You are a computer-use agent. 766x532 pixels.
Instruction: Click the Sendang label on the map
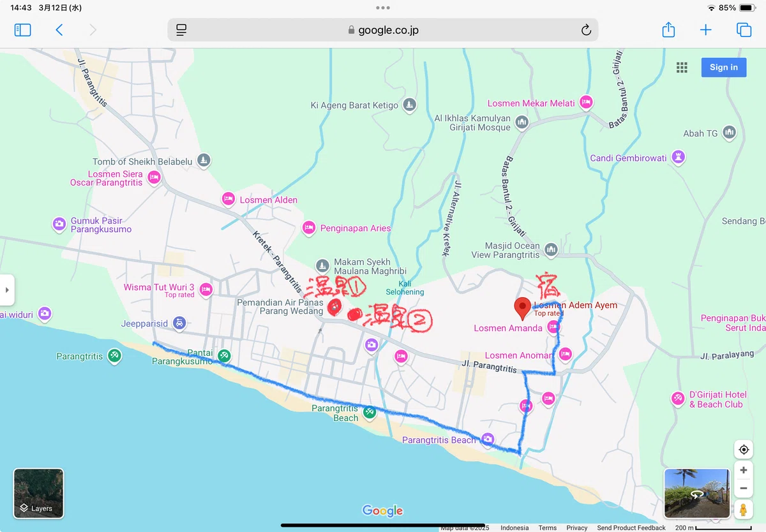(744, 221)
